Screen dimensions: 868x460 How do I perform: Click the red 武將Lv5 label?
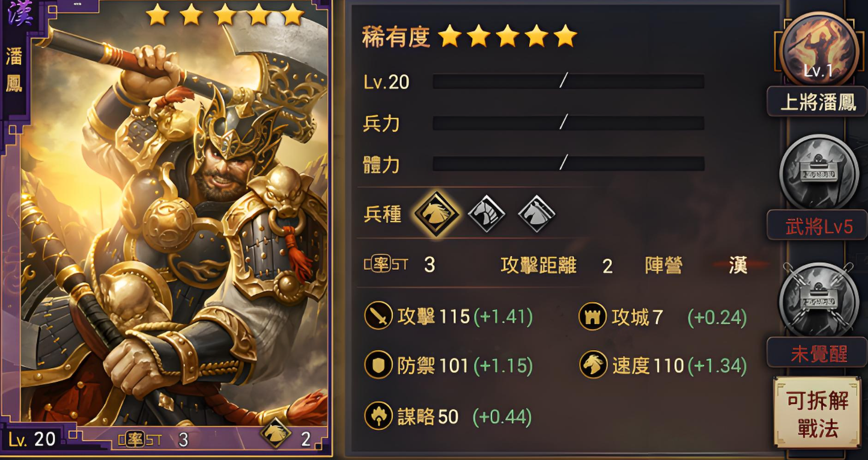click(x=818, y=225)
